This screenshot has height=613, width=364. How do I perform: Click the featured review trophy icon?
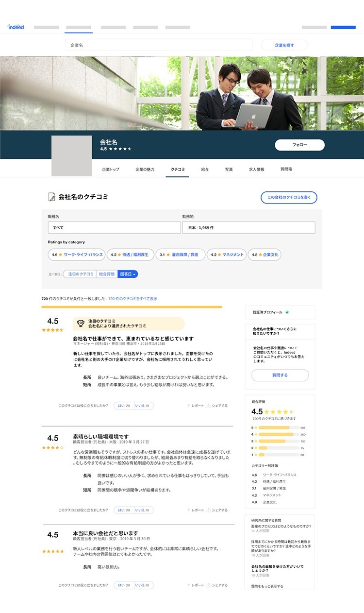[x=81, y=324]
